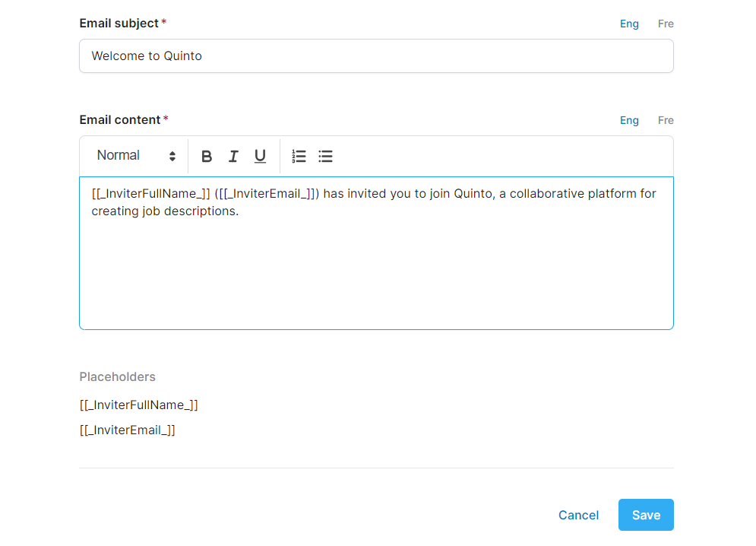Toggle bold formatting in the editor toolbar
Image resolution: width=756 pixels, height=546 pixels.
(207, 157)
